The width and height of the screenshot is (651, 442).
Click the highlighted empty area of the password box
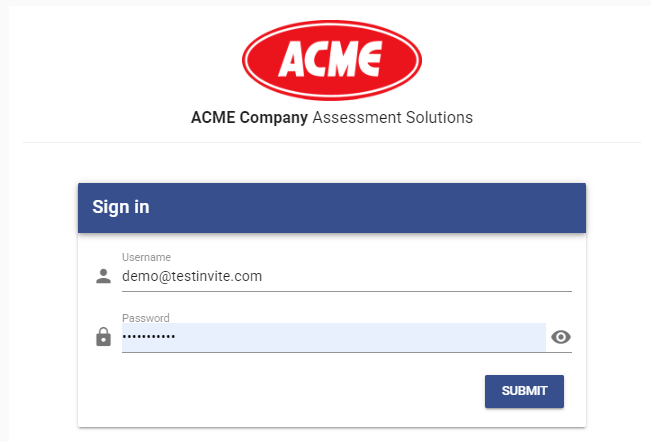(x=360, y=337)
